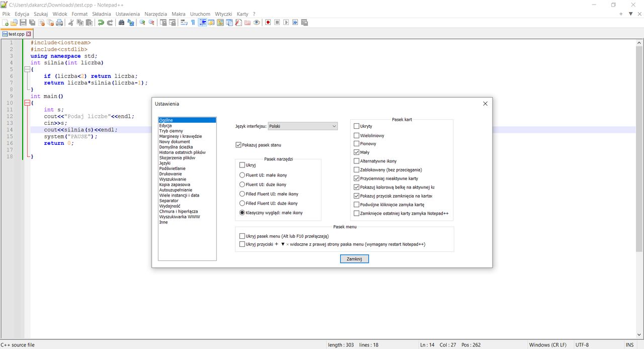Select Klasyczny wygląd: małe ikony radio

243,213
